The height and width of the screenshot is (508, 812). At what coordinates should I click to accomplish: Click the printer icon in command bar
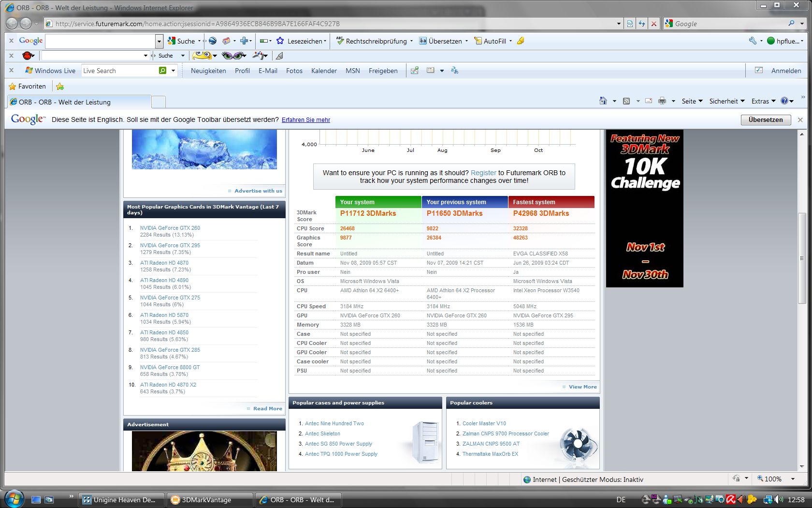click(x=662, y=101)
